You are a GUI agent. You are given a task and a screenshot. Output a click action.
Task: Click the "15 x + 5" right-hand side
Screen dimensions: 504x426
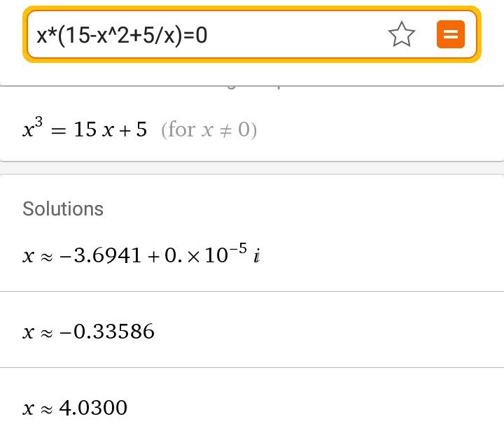point(110,130)
